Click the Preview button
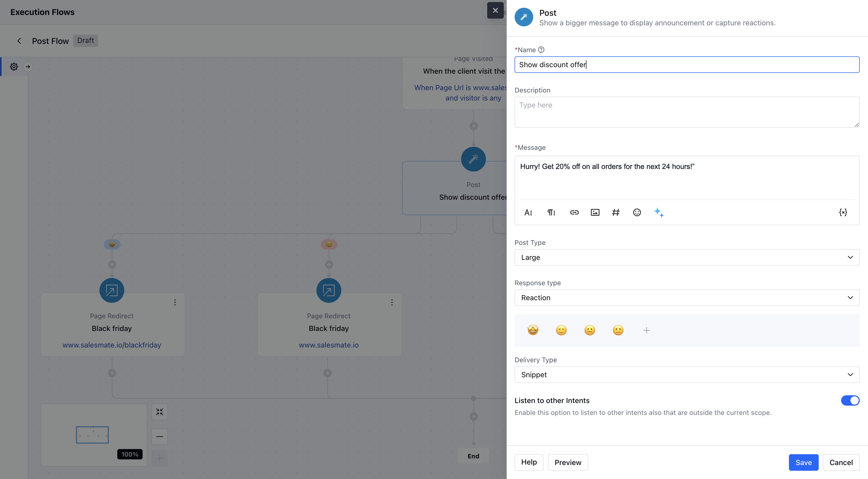Viewport: 868px width, 479px height. tap(568, 462)
